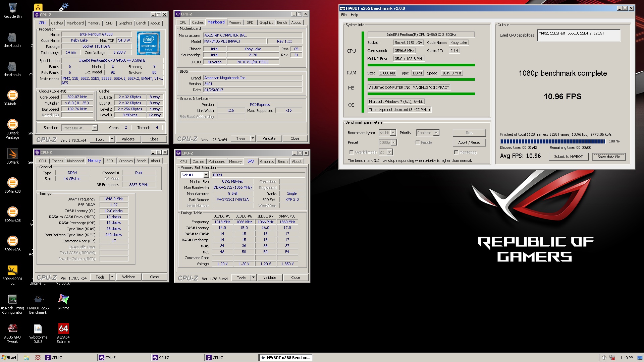Image resolution: width=644 pixels, height=362 pixels.
Task: Click the Submit to HWBOT button
Action: click(568, 157)
